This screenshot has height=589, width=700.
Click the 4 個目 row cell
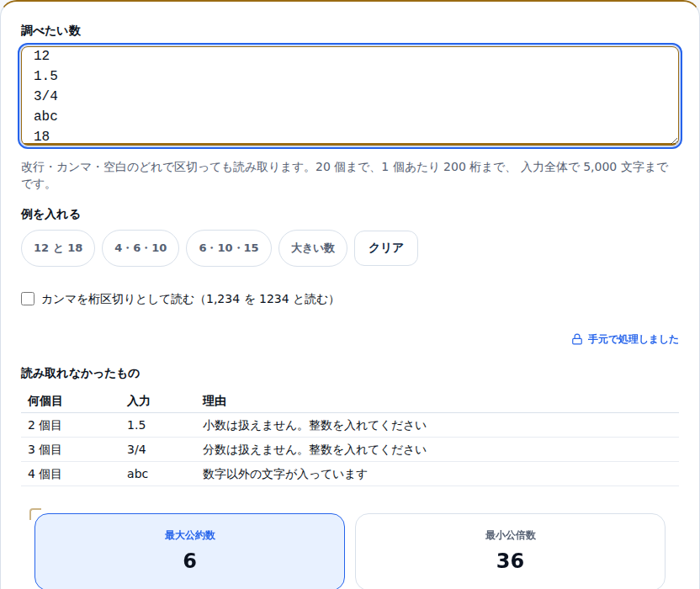click(x=45, y=474)
